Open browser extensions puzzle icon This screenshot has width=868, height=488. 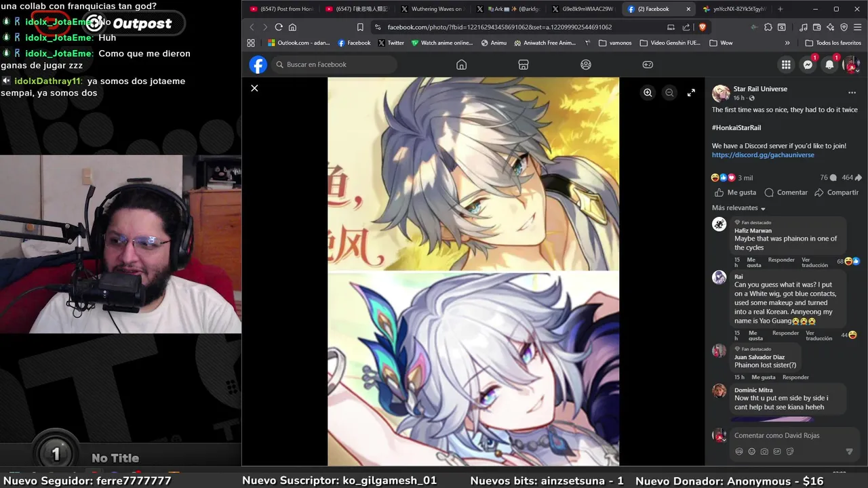[768, 27]
